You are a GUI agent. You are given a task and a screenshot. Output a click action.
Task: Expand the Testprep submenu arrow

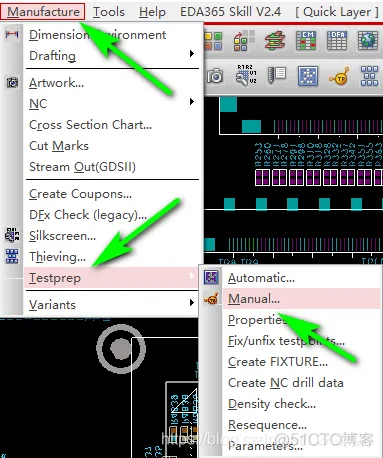pyautogui.click(x=192, y=276)
